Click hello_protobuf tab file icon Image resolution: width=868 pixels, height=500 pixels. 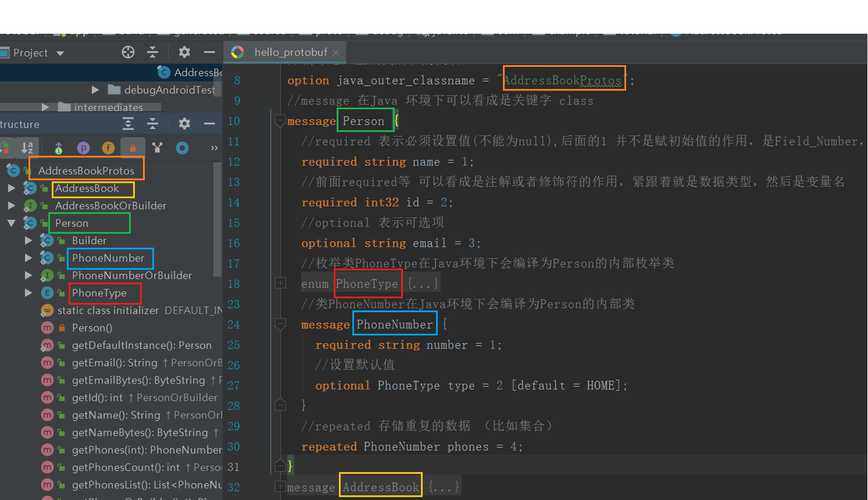[237, 52]
